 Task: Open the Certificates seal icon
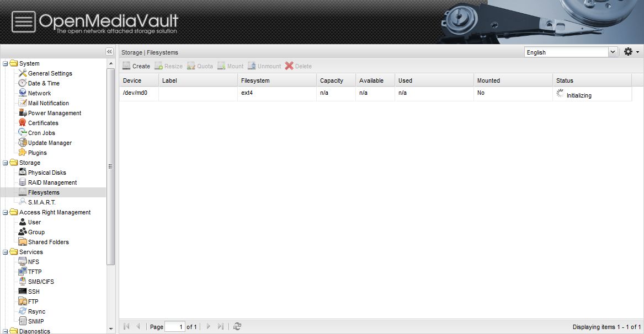pos(23,123)
